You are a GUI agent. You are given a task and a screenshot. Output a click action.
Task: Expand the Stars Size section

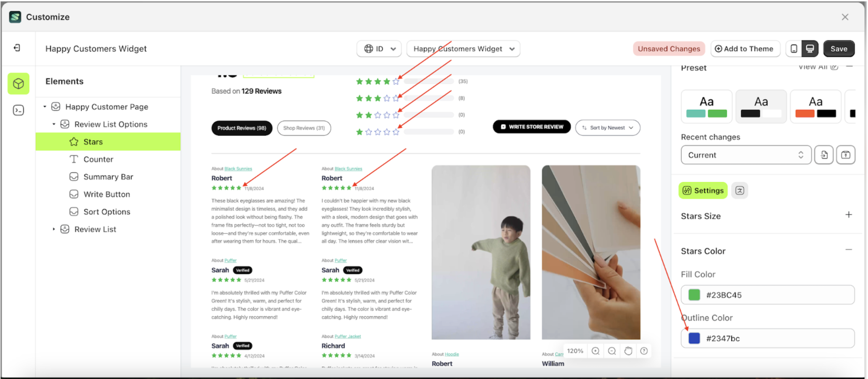tap(849, 215)
